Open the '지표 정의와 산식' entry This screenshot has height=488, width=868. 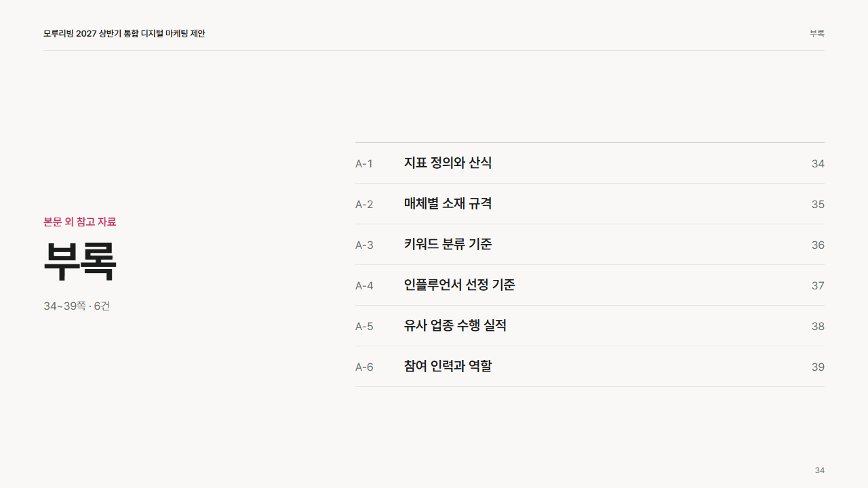pyautogui.click(x=590, y=163)
